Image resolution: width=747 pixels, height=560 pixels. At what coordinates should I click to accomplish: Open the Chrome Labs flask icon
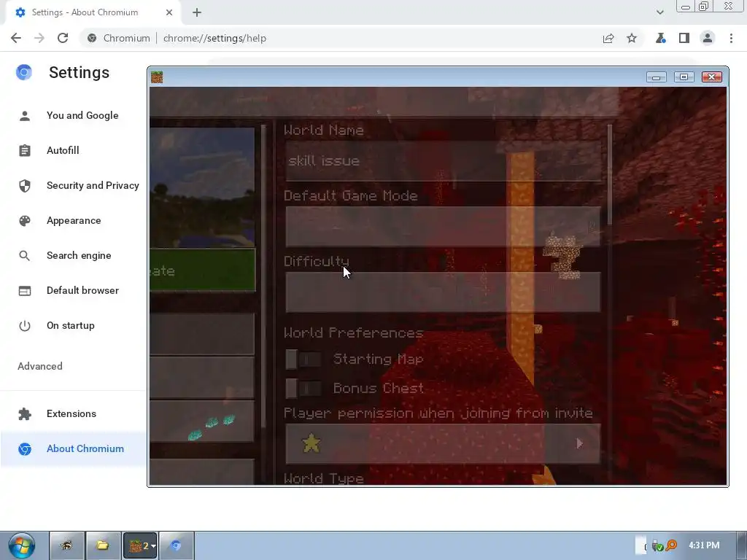[661, 38]
